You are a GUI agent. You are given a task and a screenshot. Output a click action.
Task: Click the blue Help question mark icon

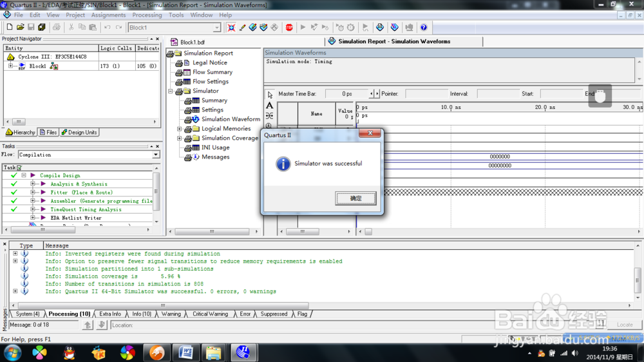point(424,27)
